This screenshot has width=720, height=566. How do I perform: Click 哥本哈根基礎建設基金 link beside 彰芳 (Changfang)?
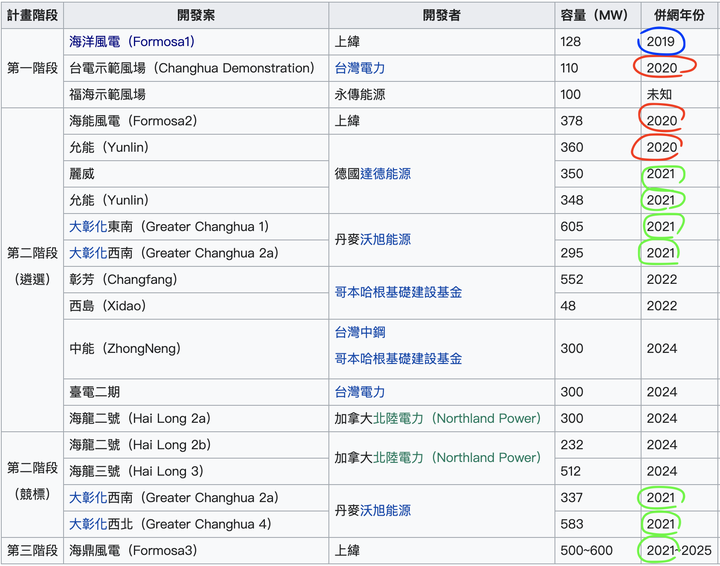[x=398, y=292]
